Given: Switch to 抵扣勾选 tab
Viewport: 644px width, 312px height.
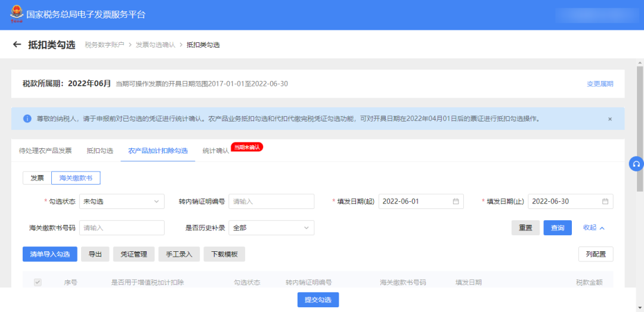Looking at the screenshot, I should (x=100, y=151).
